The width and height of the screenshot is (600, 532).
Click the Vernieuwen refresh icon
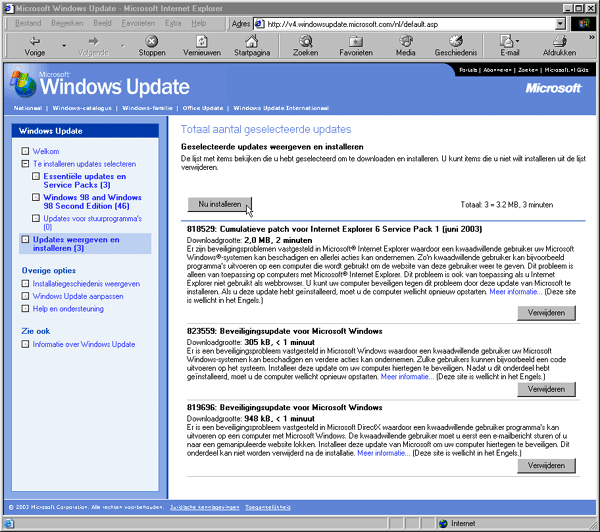point(202,41)
